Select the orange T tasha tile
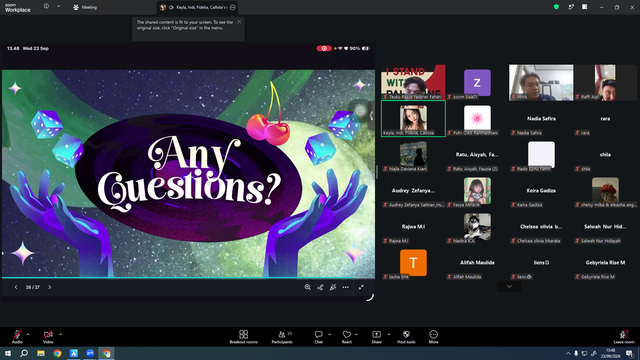This screenshot has height=360, width=640. [413, 262]
